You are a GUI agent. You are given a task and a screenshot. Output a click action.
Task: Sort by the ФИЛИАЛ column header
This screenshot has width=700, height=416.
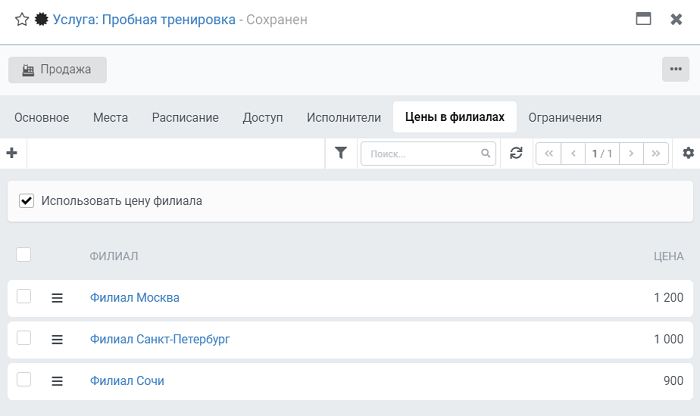pos(114,256)
